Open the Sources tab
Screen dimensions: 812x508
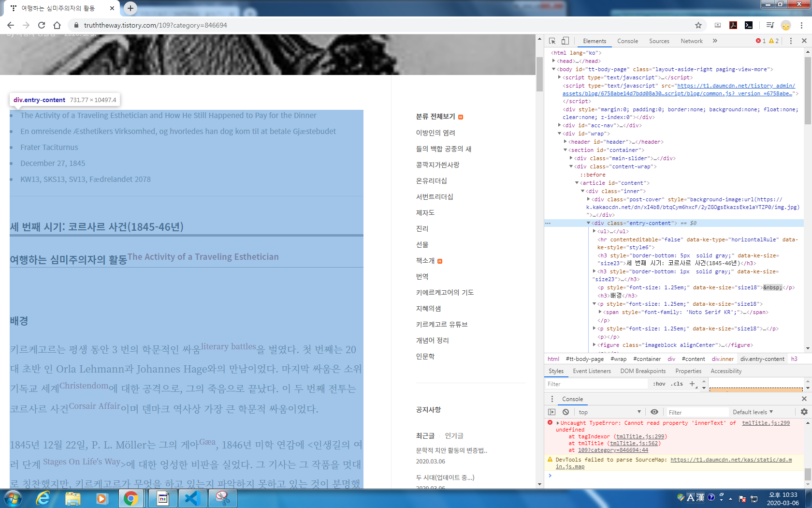pyautogui.click(x=659, y=41)
